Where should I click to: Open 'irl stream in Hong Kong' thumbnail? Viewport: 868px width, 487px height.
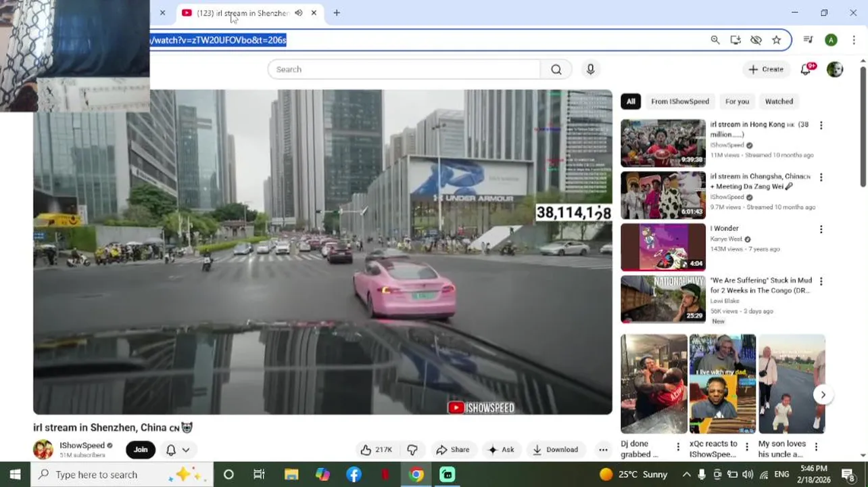pyautogui.click(x=663, y=143)
